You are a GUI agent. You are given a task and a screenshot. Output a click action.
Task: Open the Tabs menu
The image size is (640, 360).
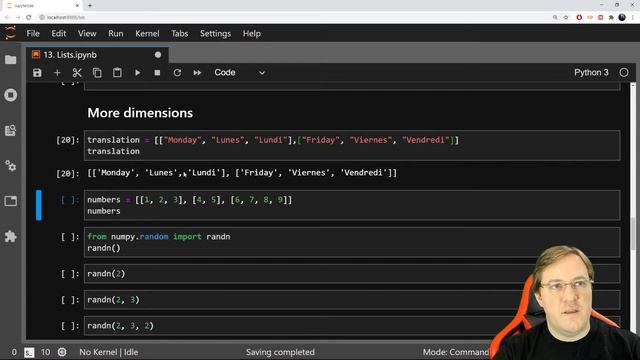point(180,33)
